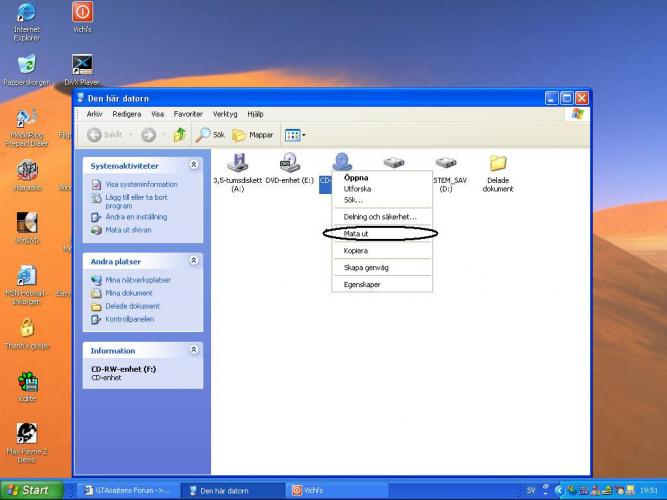The height and width of the screenshot is (500, 667).
Task: Collapse the Systemaktiviteter panel
Action: tap(193, 165)
